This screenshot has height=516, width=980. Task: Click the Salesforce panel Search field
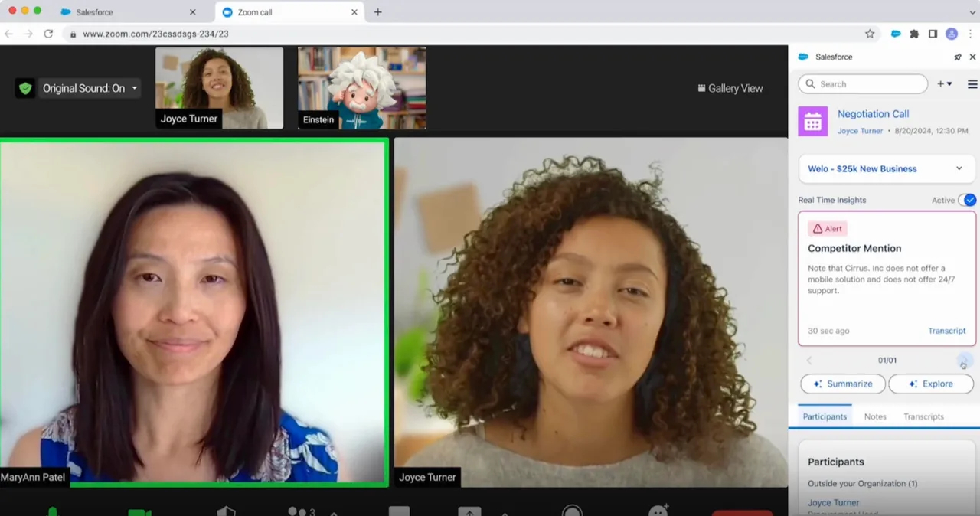(863, 84)
